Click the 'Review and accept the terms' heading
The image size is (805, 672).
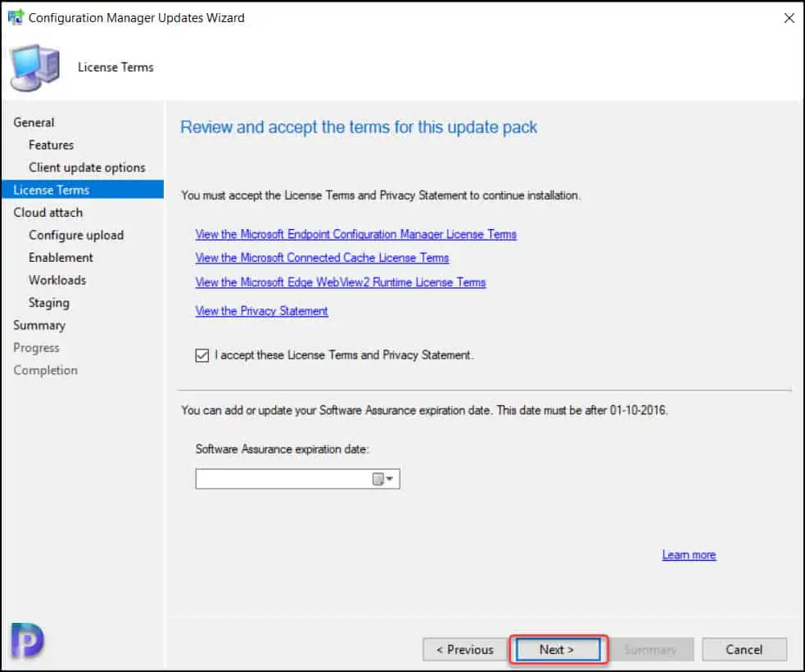click(x=359, y=127)
